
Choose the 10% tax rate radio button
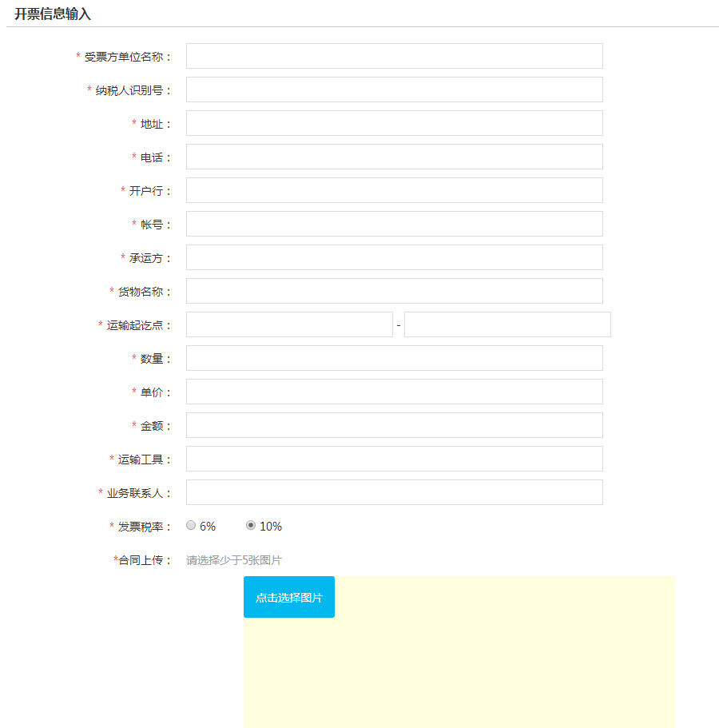(251, 525)
